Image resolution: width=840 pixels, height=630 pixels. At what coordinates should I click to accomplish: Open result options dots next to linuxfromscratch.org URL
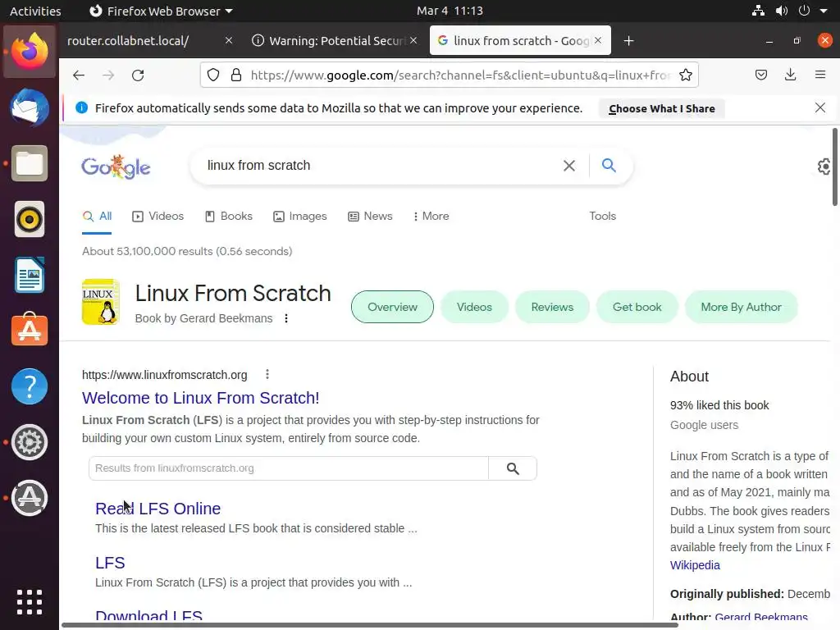[267, 374]
